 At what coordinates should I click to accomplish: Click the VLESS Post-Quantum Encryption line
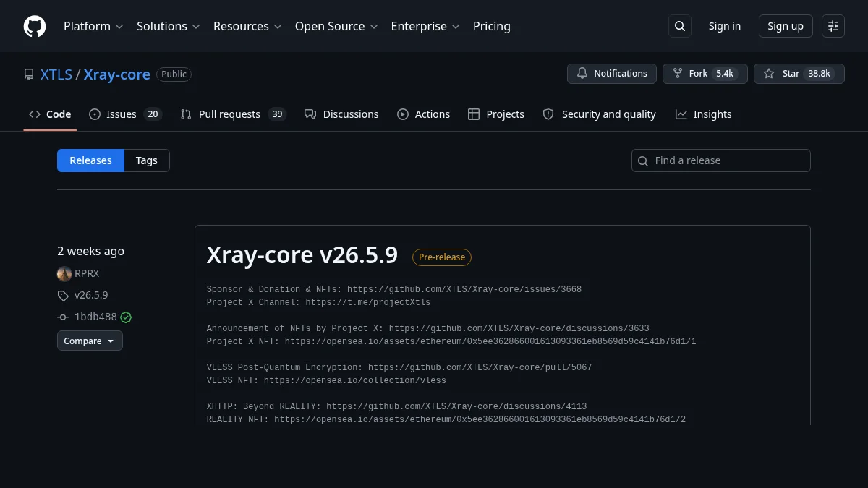(x=399, y=367)
